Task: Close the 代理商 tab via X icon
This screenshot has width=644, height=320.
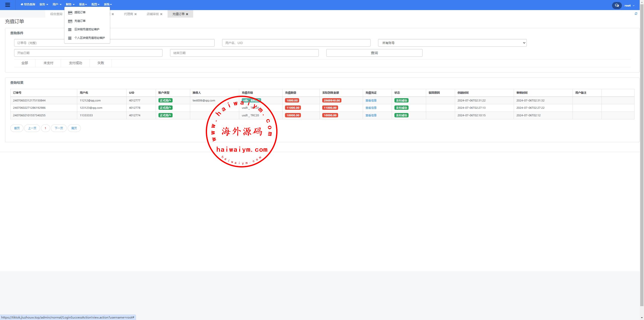Action: [x=135, y=14]
